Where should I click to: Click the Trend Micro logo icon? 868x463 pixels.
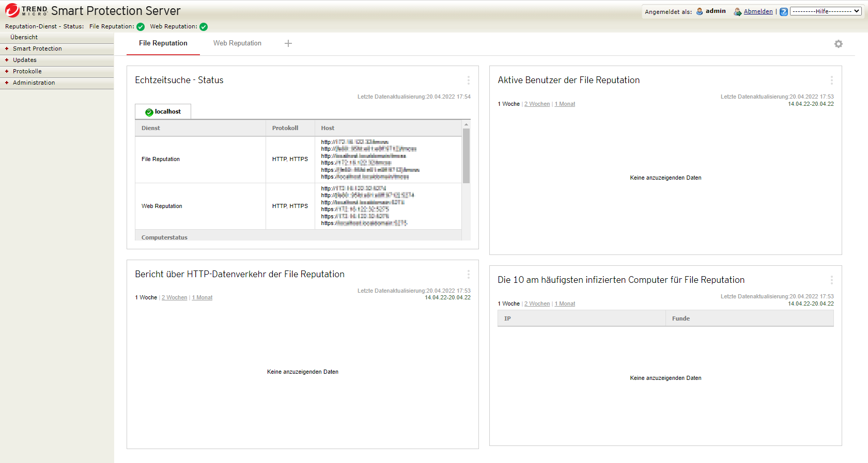12,10
